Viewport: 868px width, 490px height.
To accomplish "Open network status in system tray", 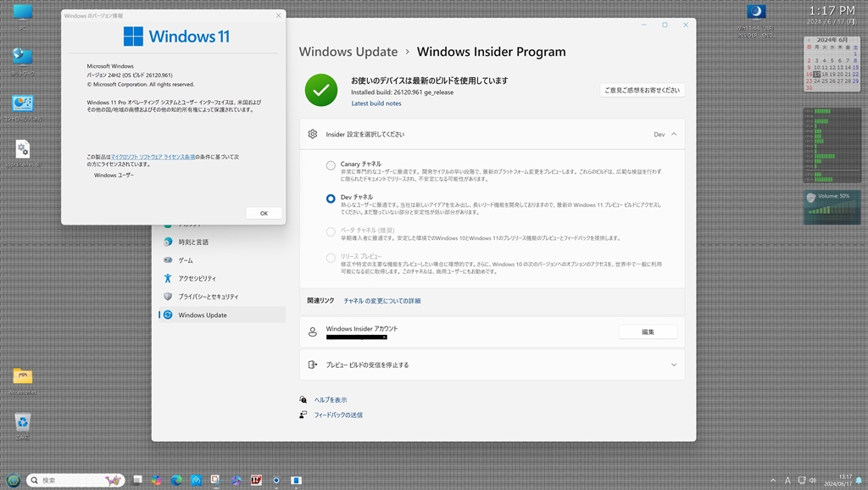I will 802,481.
